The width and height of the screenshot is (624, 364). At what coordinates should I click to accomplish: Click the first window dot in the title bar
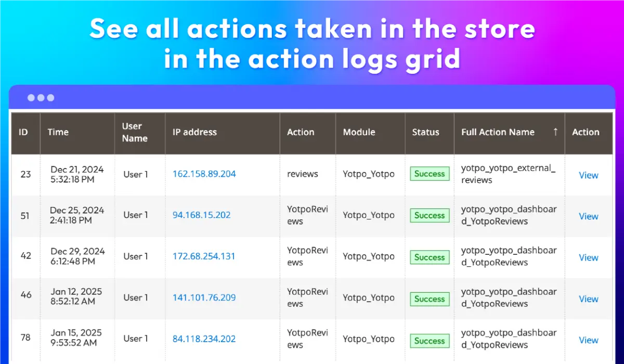click(x=31, y=98)
